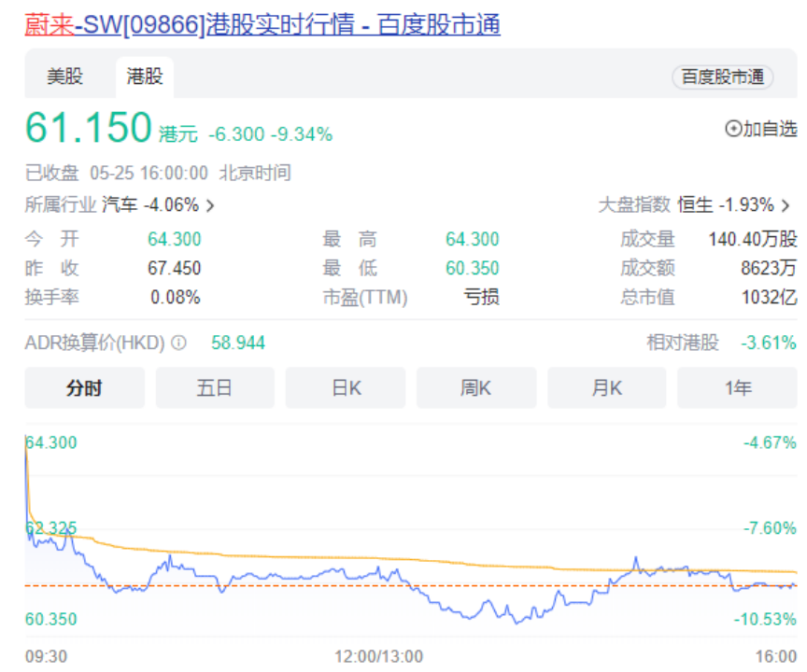Image resolution: width=807 pixels, height=672 pixels.
Task: Select the 分时 chart tab
Action: (x=84, y=387)
